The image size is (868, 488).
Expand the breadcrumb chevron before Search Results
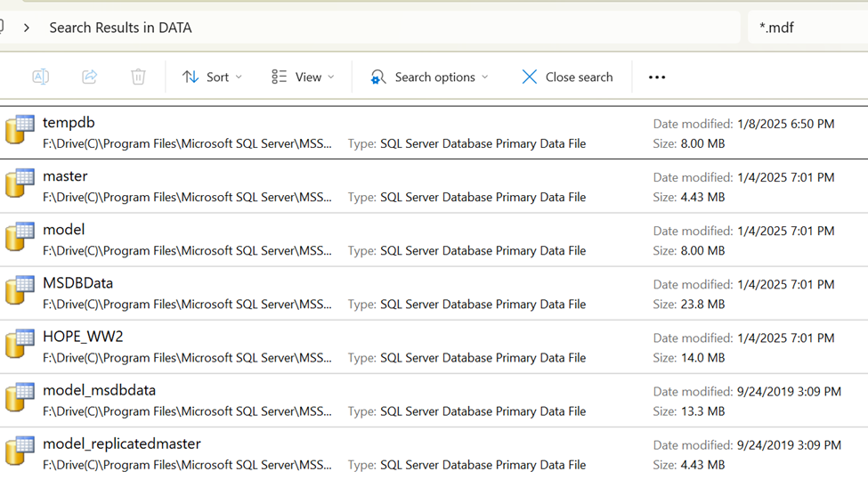click(27, 28)
